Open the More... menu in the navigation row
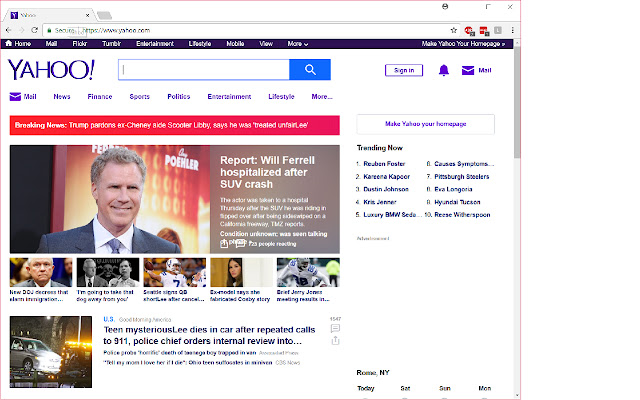This screenshot has width=640, height=400. pos(322,97)
